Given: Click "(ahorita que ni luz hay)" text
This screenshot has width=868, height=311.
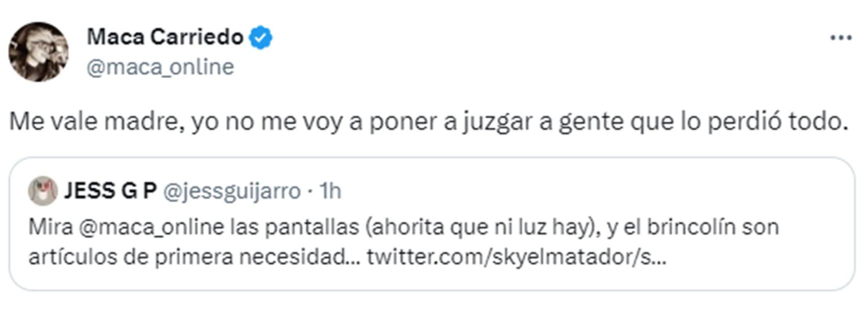Looking at the screenshot, I should coord(480,227).
